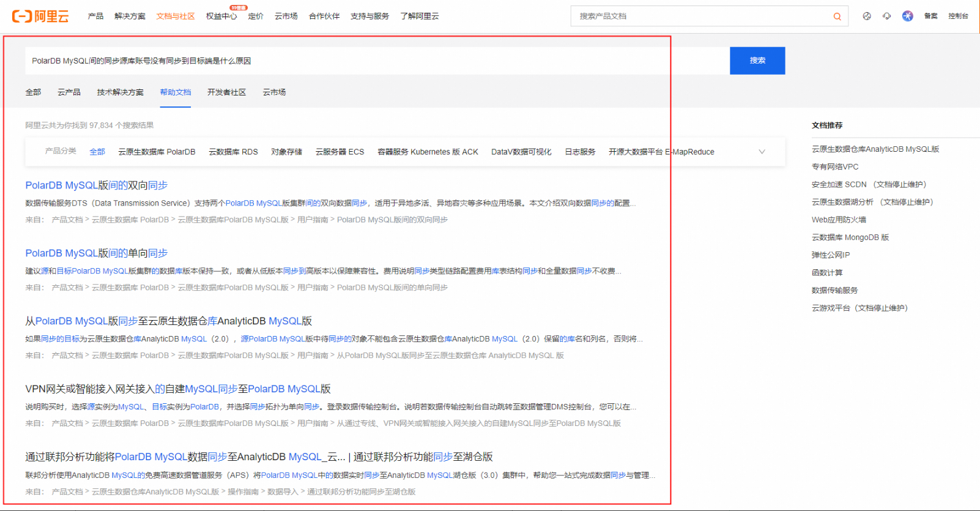Viewport: 980px width, 511px height.
Task: Switch to the 云产品 tab
Action: [69, 92]
